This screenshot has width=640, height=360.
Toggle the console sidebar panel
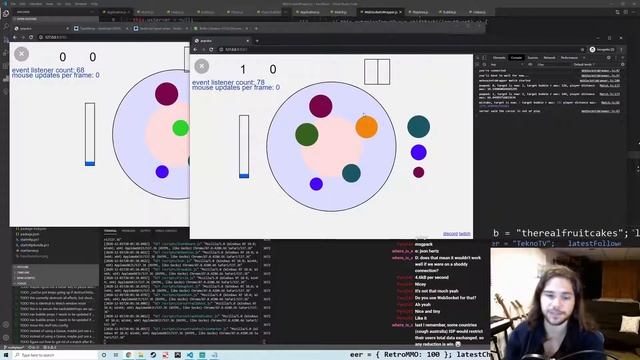[x=477, y=64]
